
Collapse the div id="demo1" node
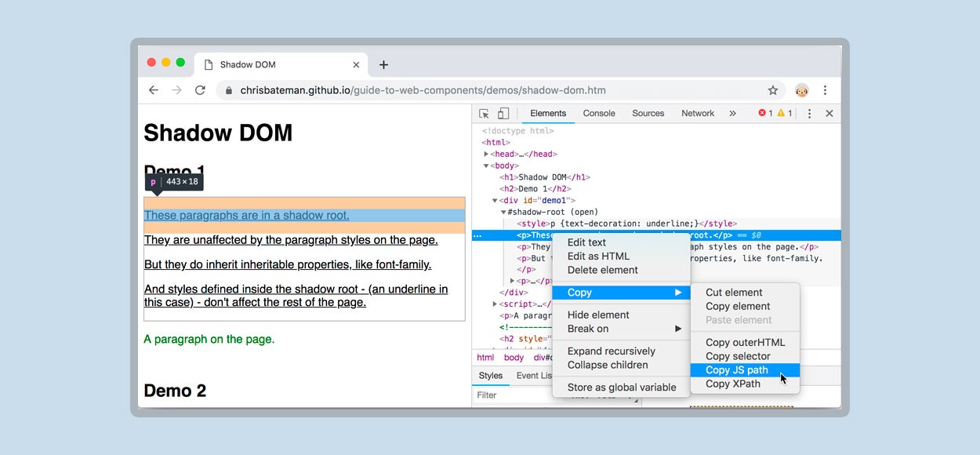[495, 201]
